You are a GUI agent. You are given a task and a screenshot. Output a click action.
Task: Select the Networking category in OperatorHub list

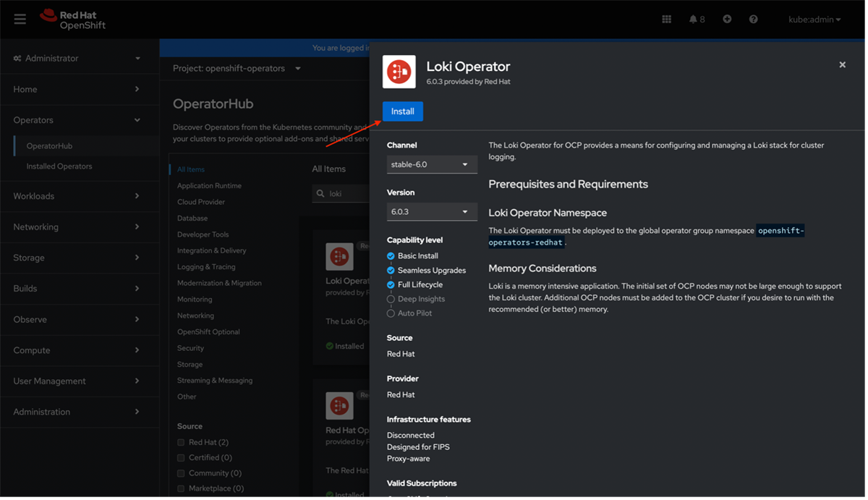195,315
